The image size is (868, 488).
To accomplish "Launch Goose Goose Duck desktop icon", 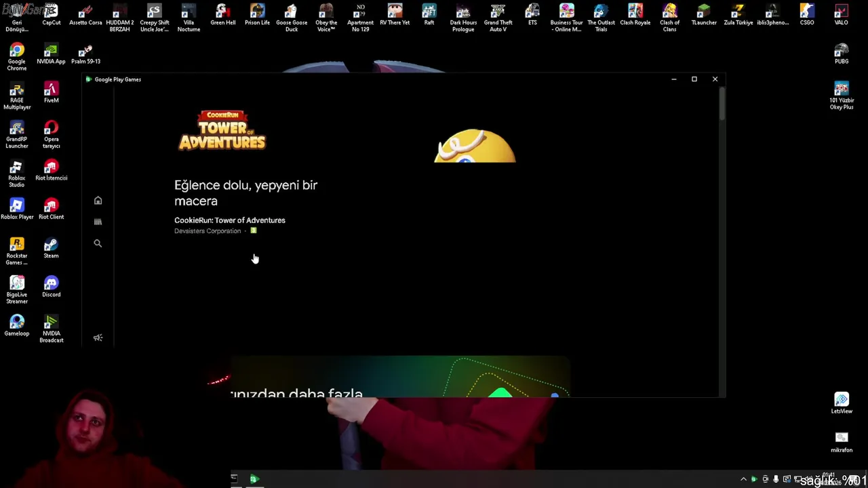I will [292, 18].
